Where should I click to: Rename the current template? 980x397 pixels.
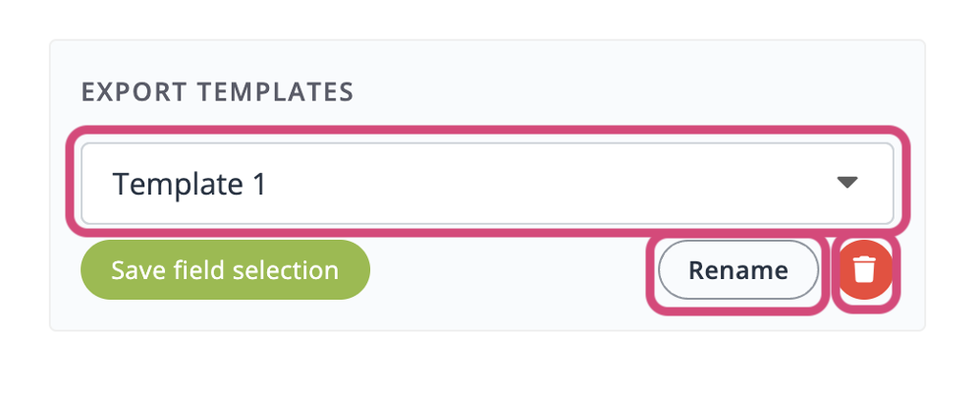(x=737, y=270)
